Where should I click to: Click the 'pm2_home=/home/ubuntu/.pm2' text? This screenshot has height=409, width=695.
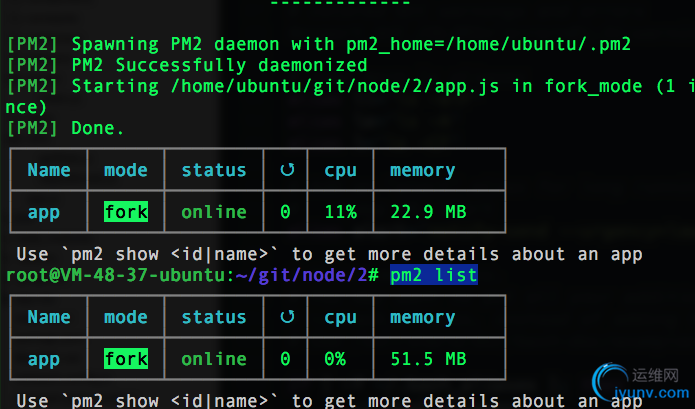(x=488, y=44)
